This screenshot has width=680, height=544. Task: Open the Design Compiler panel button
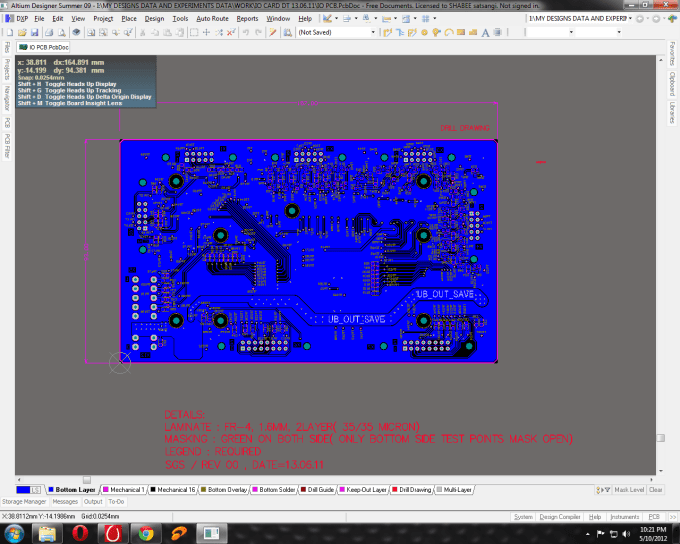click(x=559, y=517)
